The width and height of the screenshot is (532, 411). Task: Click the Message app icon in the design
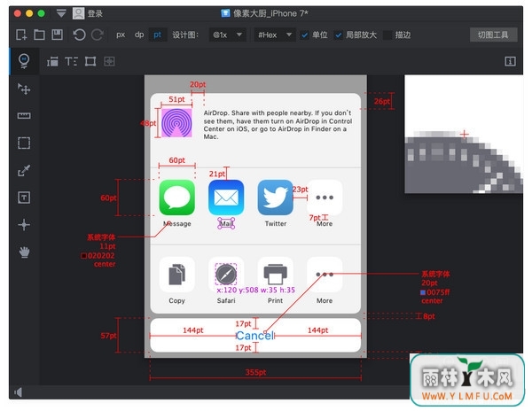(x=176, y=198)
